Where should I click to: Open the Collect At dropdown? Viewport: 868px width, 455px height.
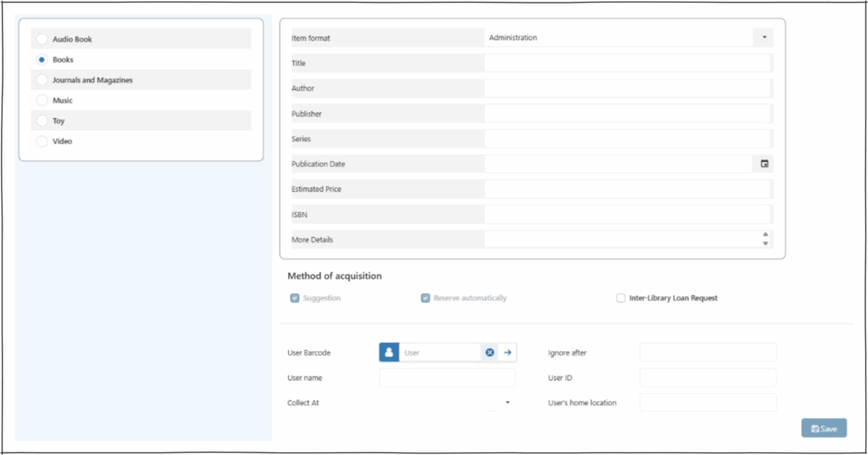(507, 402)
